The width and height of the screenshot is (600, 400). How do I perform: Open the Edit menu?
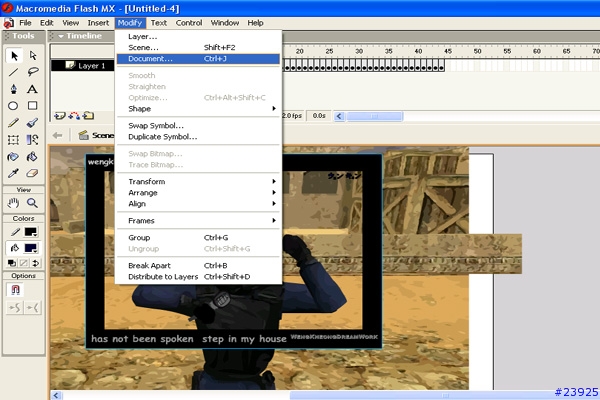(x=47, y=23)
